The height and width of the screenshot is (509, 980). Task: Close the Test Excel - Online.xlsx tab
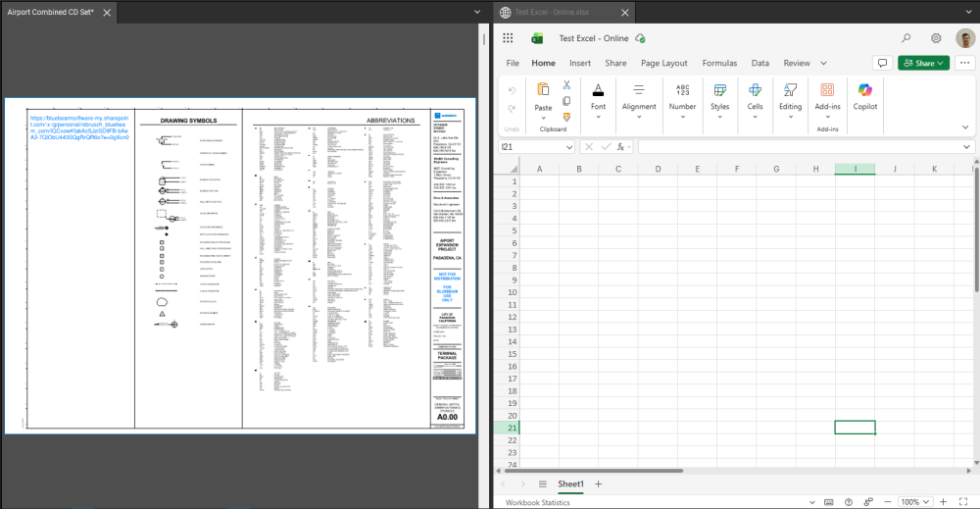pyautogui.click(x=624, y=13)
